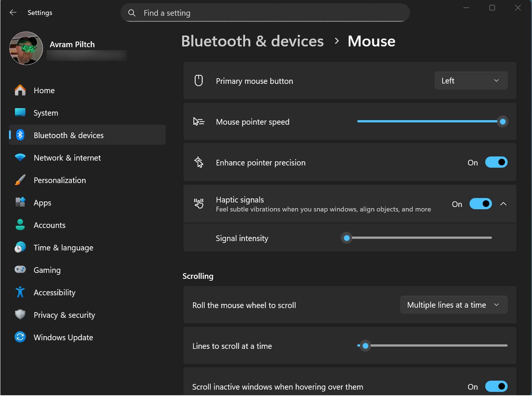Click the Bluetooth & devices breadcrumb link

coord(252,41)
